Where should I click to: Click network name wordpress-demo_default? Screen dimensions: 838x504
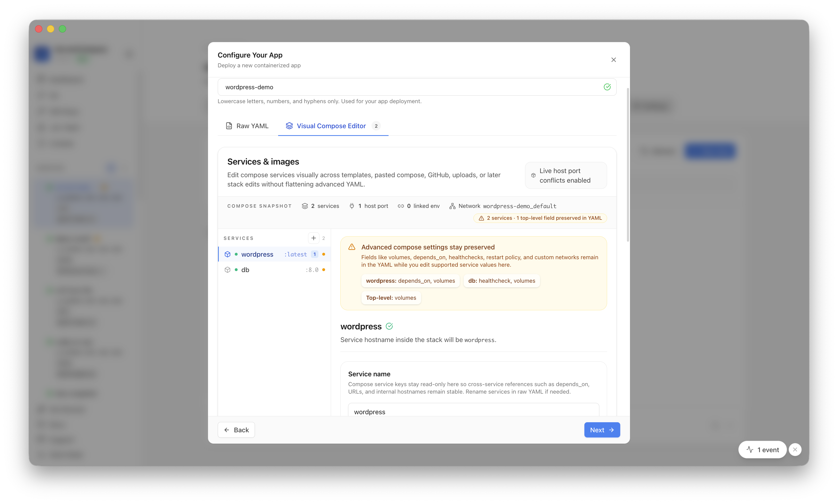(519, 206)
